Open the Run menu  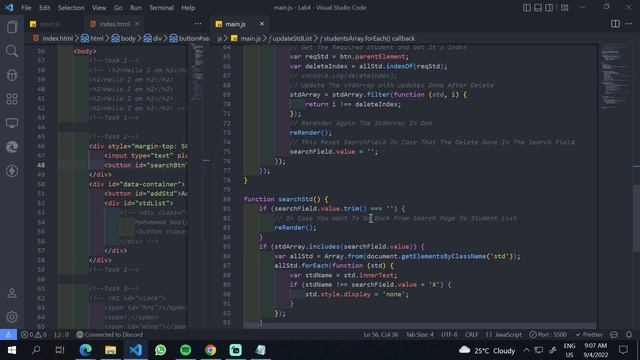click(136, 8)
